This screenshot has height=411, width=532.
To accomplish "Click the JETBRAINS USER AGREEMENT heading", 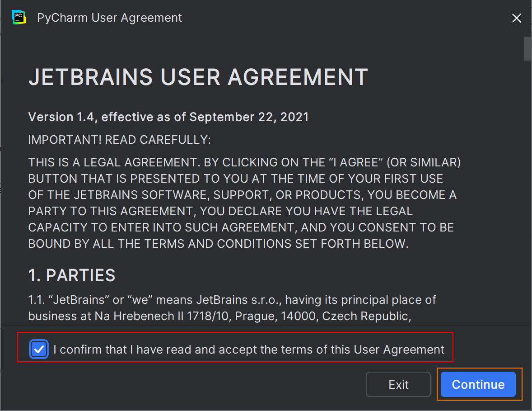I will pyautogui.click(x=198, y=77).
